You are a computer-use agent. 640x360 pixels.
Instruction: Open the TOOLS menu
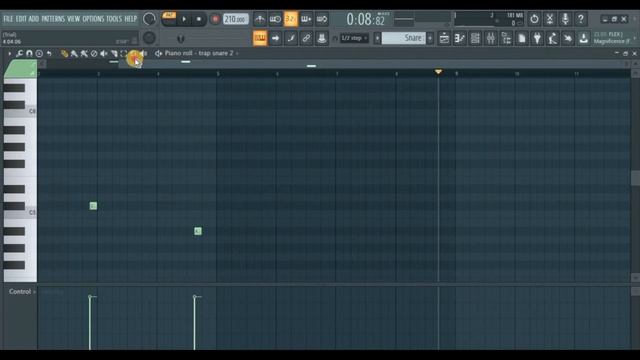(114, 19)
